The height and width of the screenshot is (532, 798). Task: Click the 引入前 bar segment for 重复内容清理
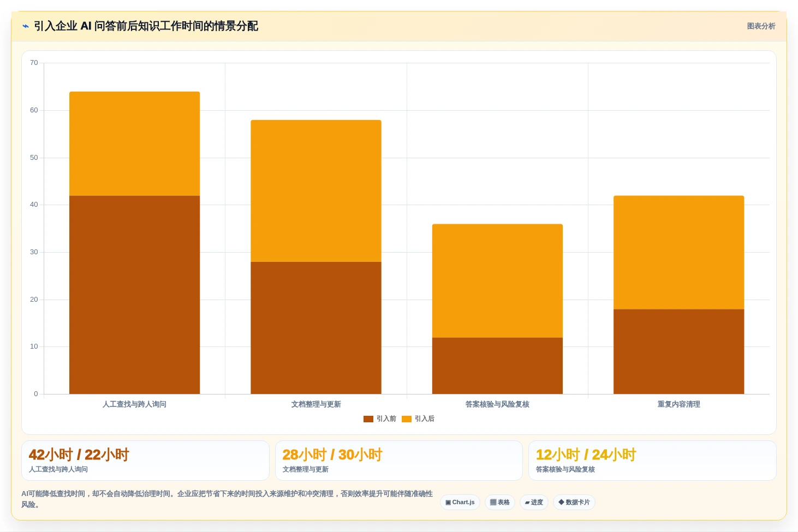(x=679, y=351)
